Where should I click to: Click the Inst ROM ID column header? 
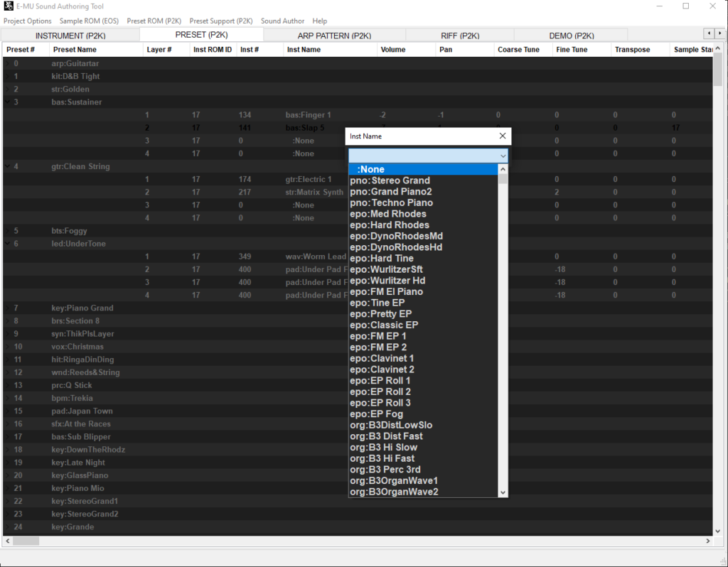coord(213,50)
